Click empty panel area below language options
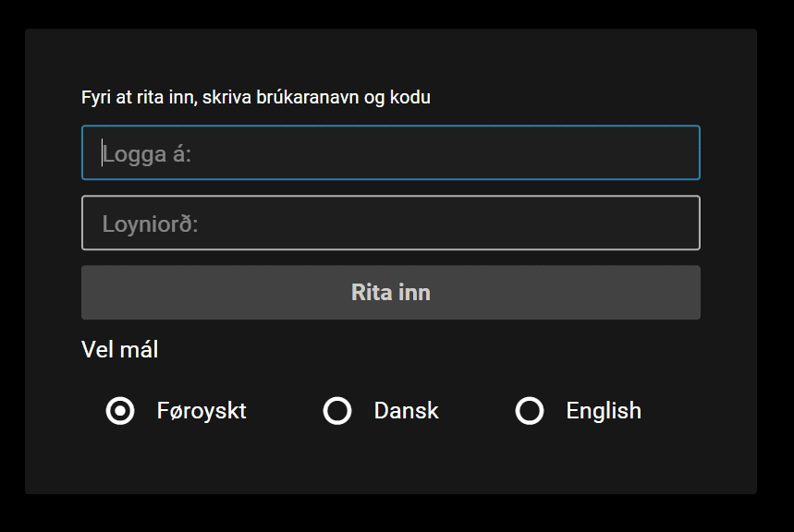Viewport: 794px width, 532px height. pos(391,463)
